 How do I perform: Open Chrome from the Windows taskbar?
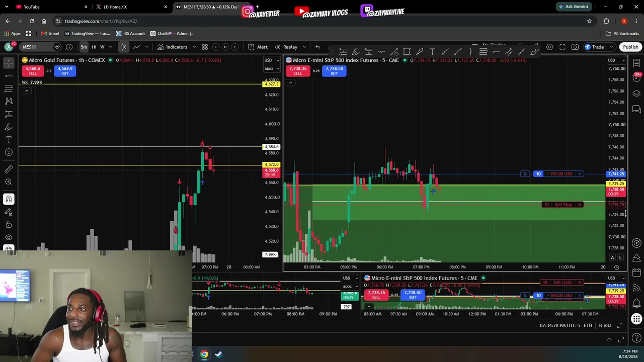204,354
